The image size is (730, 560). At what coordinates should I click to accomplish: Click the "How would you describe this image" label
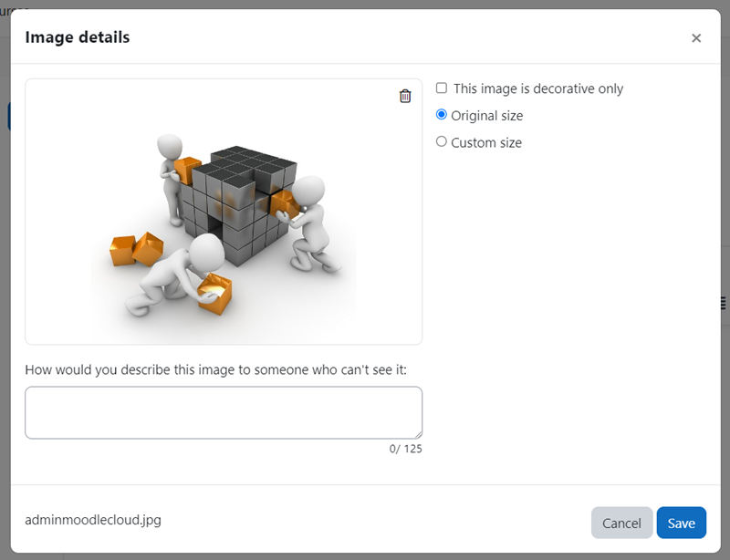tap(215, 369)
